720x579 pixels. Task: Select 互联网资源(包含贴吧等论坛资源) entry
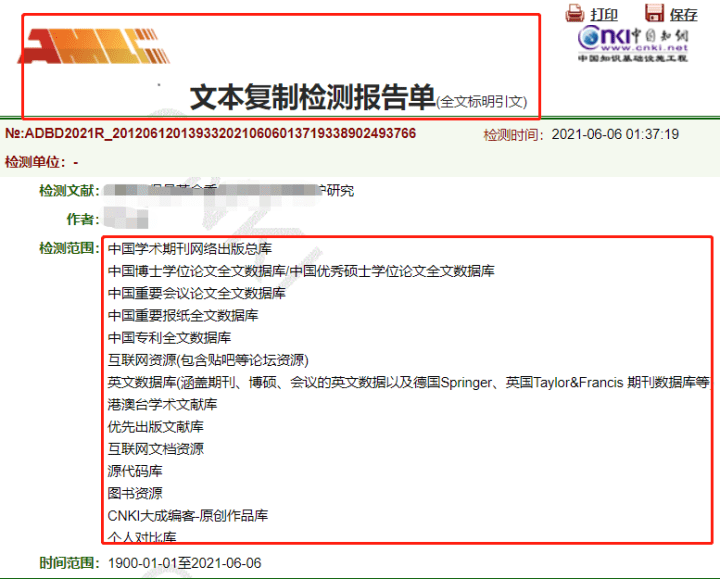(208, 360)
